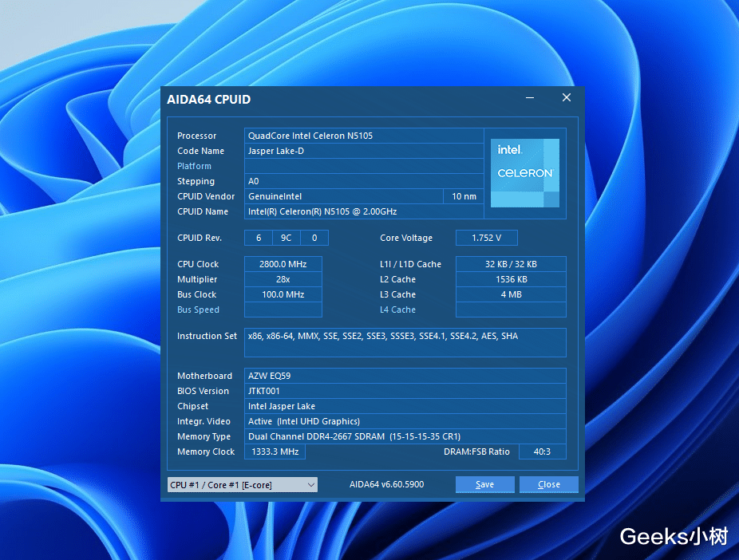Screen dimensions: 739x560
Task: Select the QuadCore Intel Celeron N5105 field
Action: tap(364, 136)
